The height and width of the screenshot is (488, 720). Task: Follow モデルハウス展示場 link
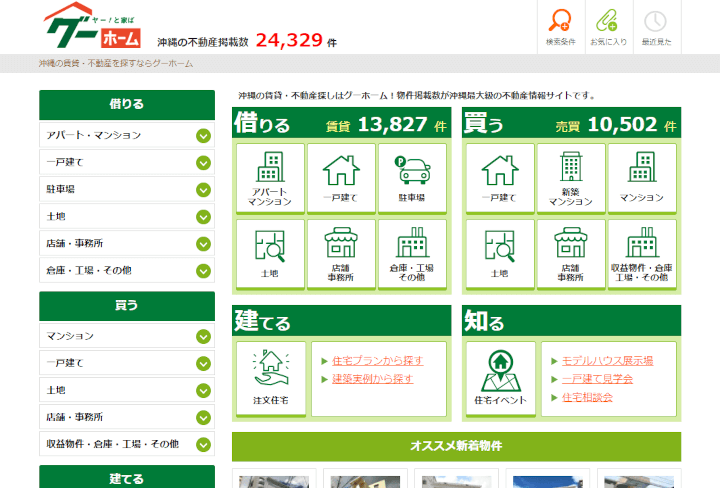click(x=608, y=361)
